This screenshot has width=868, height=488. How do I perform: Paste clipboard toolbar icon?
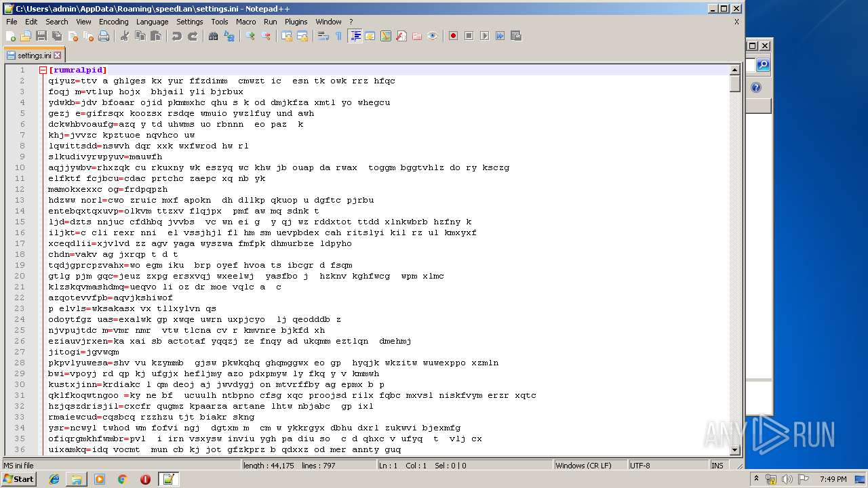pos(156,36)
